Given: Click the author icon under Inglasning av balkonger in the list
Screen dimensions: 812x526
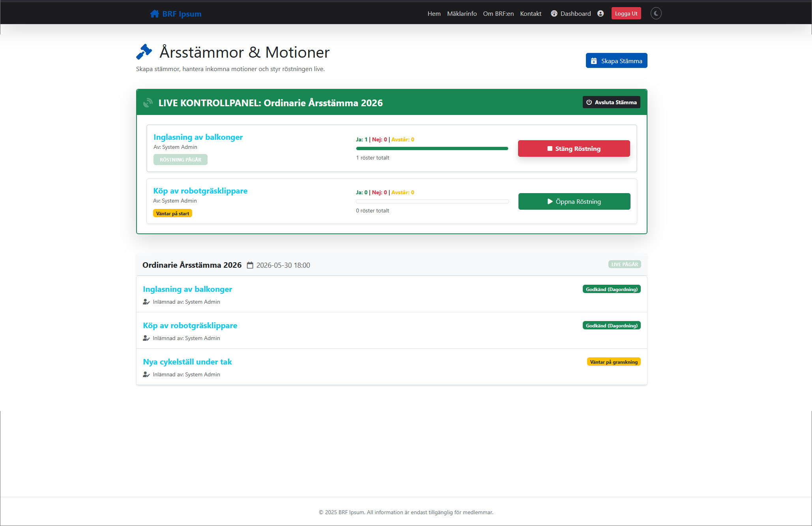Looking at the screenshot, I should click(146, 302).
